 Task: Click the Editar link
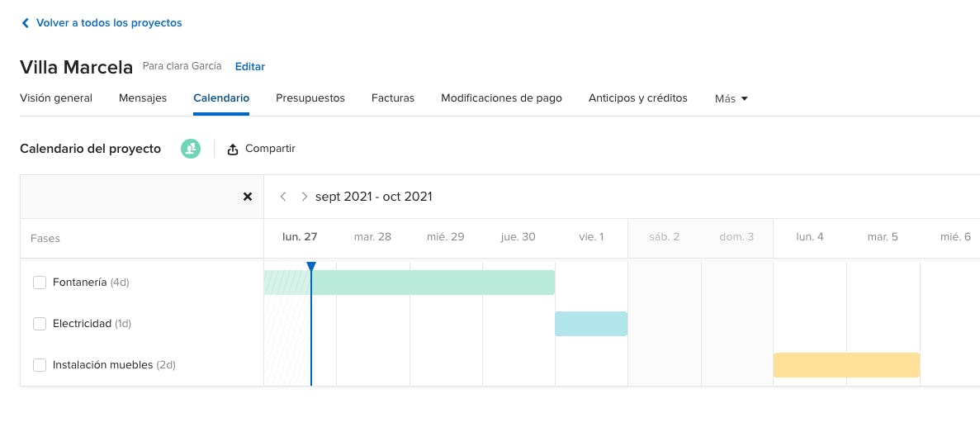(250, 66)
